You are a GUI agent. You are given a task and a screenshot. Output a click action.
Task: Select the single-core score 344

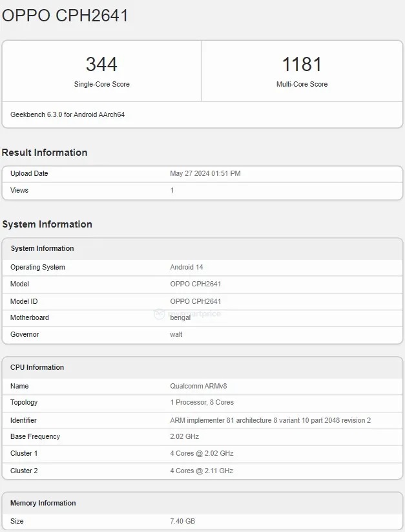101,64
